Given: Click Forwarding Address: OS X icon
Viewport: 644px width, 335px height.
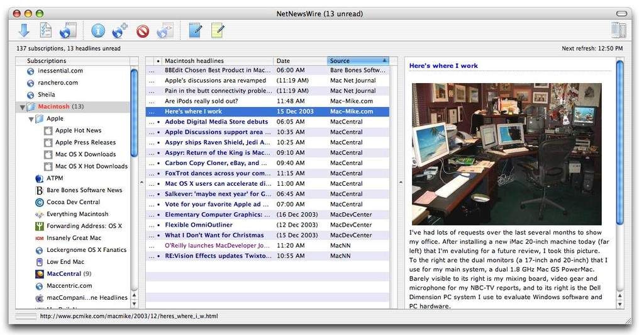Looking at the screenshot, I should coord(40,226).
